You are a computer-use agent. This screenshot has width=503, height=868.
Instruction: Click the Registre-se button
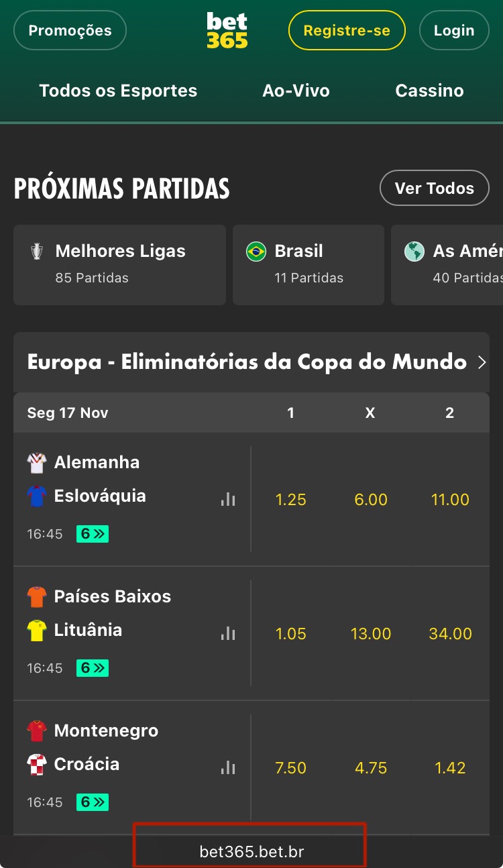(x=347, y=31)
